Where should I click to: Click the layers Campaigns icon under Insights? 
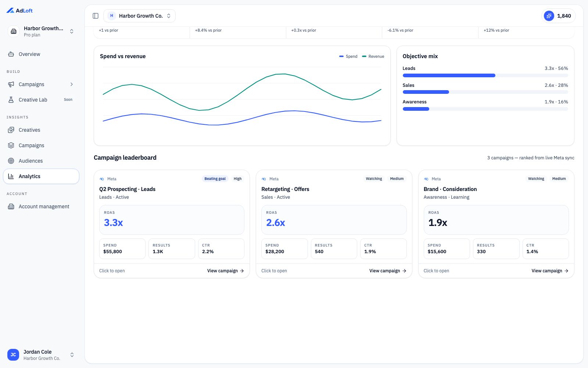point(11,145)
